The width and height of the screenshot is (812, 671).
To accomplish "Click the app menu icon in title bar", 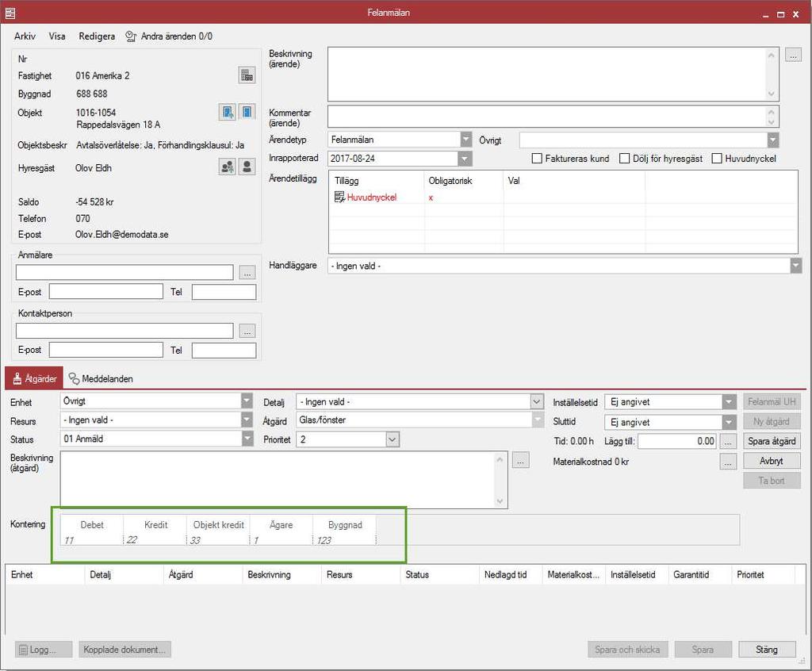I will [10, 13].
